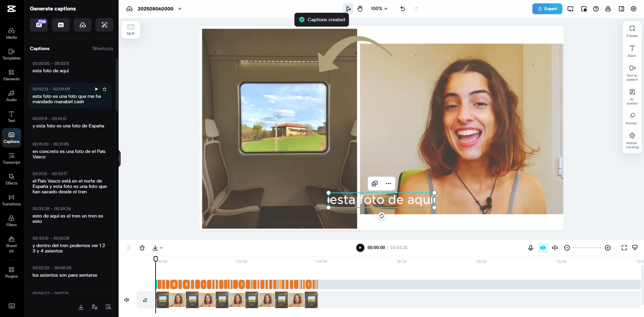The width and height of the screenshot is (644, 317).
Task: Open the Transitions panel
Action: 11,200
